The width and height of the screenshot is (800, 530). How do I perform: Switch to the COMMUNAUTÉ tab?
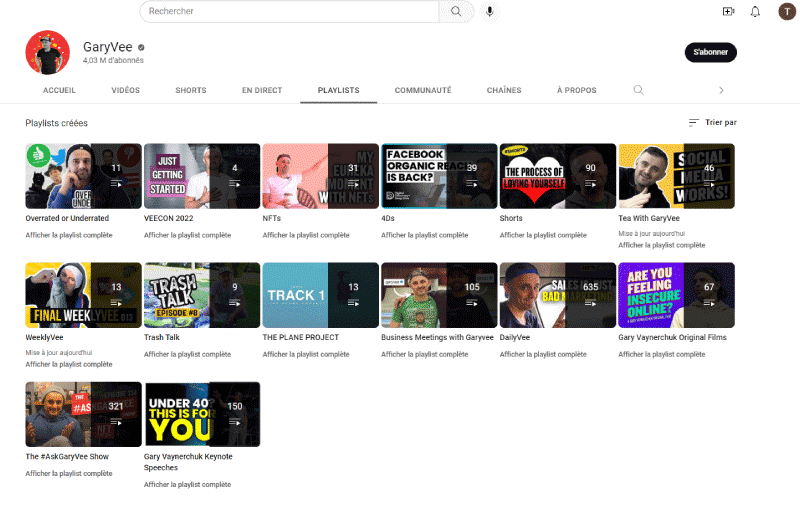pos(423,90)
